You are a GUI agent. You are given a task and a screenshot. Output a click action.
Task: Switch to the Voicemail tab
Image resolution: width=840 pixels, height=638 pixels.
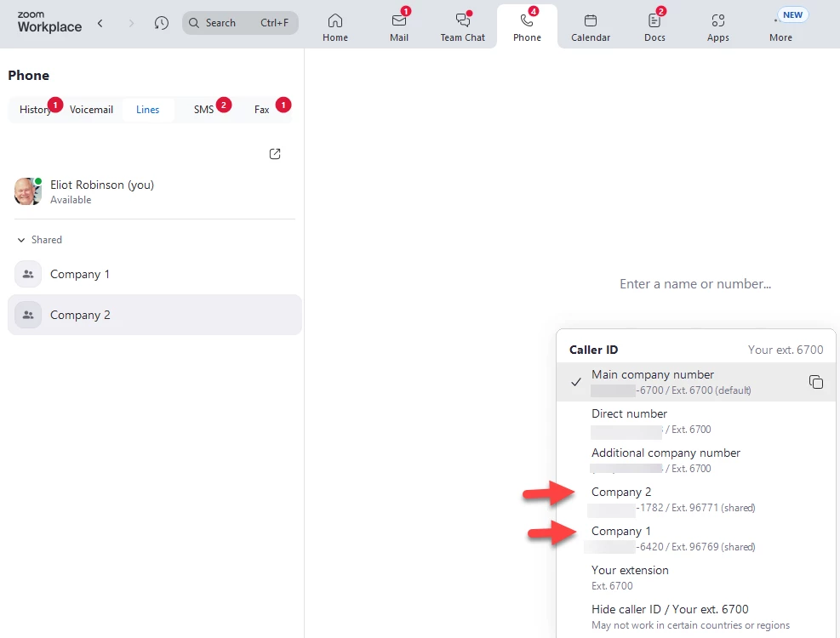pos(92,110)
